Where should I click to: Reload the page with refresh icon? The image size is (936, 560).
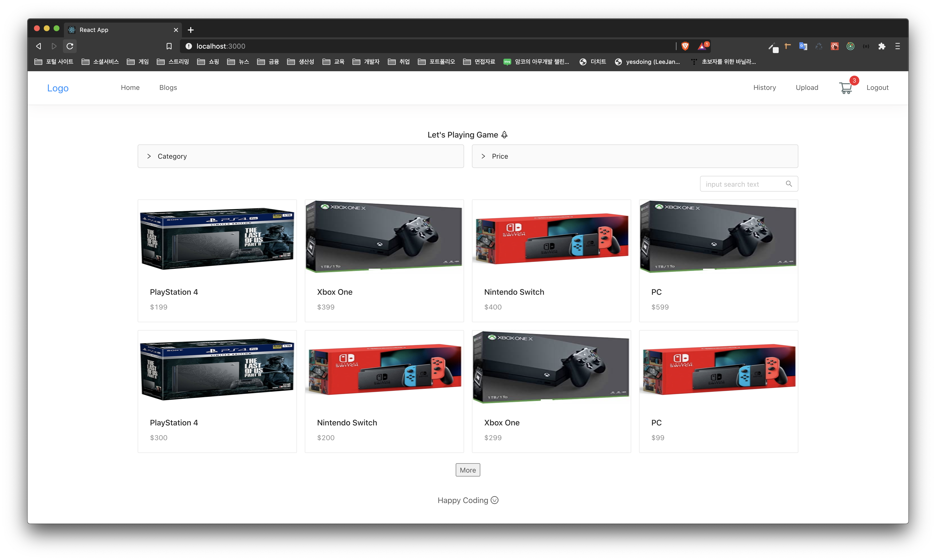click(70, 46)
